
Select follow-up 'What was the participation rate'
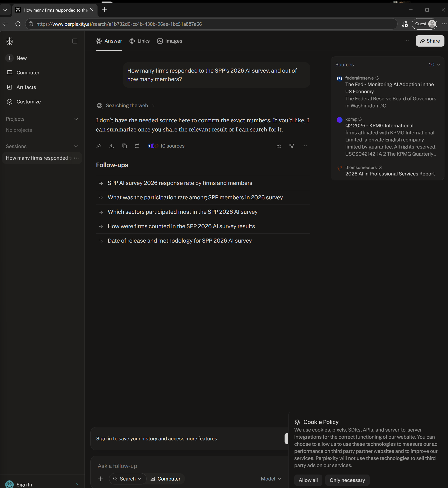(x=203, y=197)
